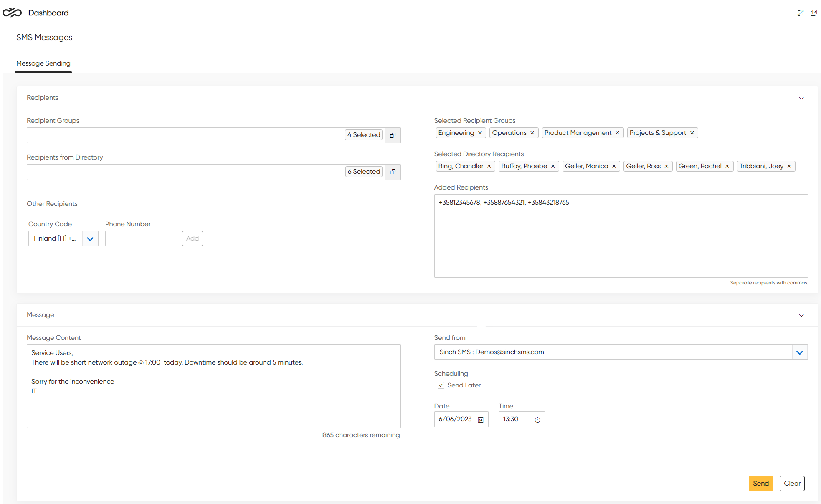Focus the Phone Number input field
The image size is (821, 504).
pyautogui.click(x=140, y=238)
